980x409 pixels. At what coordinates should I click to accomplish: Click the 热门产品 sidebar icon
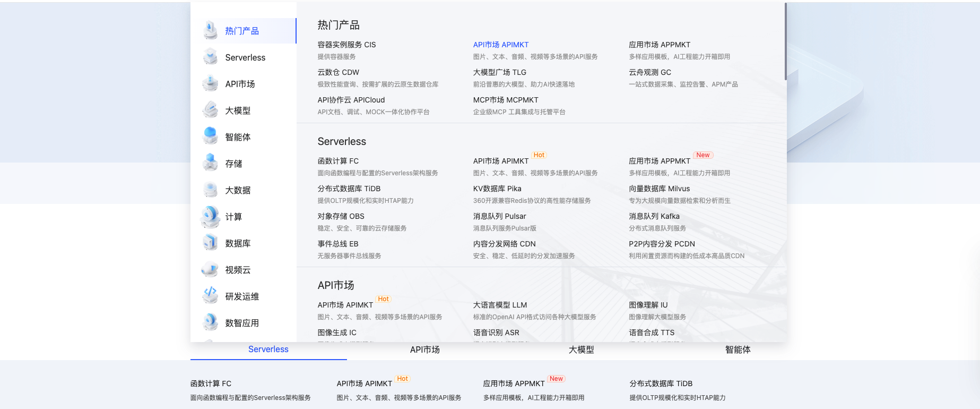pos(211,31)
